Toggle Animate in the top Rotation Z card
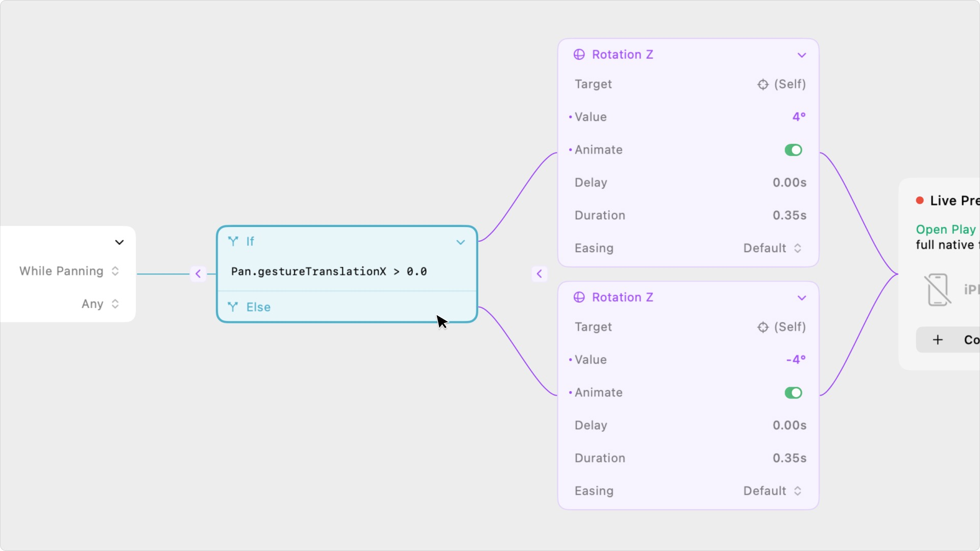The image size is (980, 551). (793, 150)
